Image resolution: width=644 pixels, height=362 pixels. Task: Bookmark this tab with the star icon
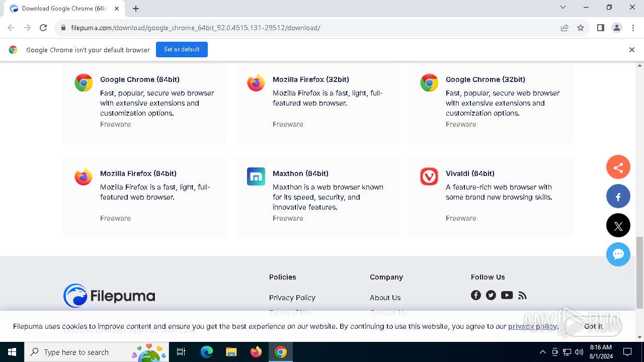click(x=581, y=28)
